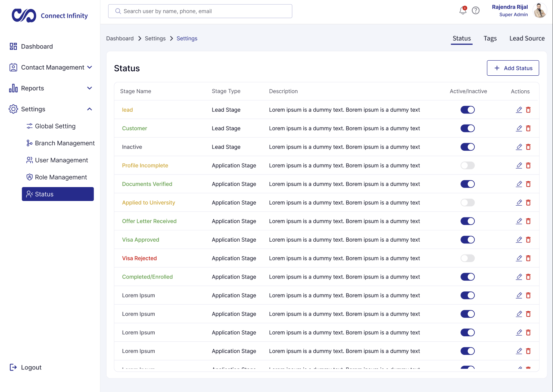Enable Applied to University status
Screen dimensions: 553x392
click(x=468, y=202)
